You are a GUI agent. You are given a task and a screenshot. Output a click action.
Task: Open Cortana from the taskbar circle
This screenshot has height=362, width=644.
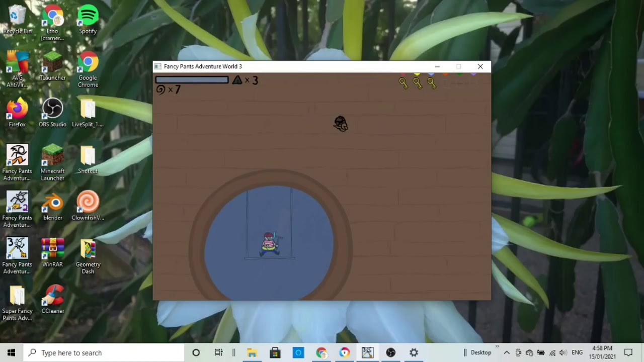(x=196, y=352)
